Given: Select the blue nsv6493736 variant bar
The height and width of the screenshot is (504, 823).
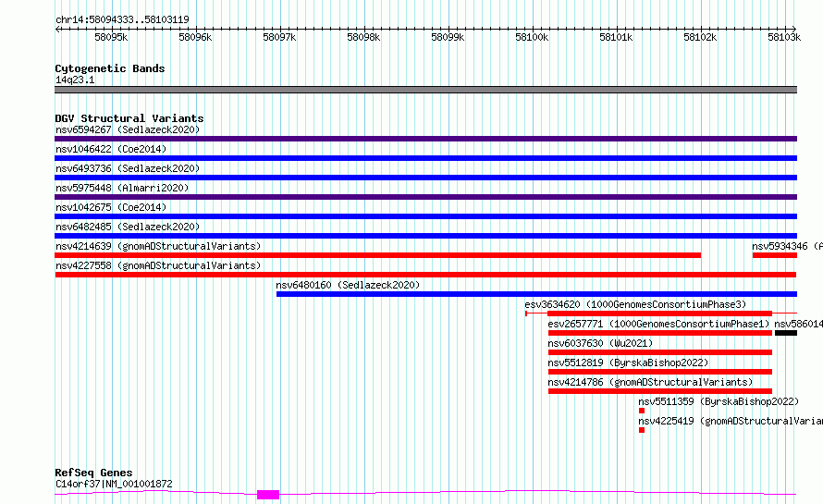Looking at the screenshot, I should click(x=425, y=178).
